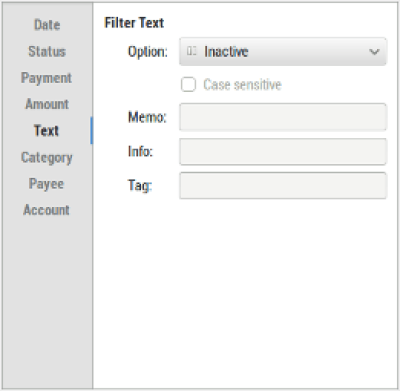400x391 pixels.
Task: Click the Memo: field label
Action: click(x=147, y=117)
